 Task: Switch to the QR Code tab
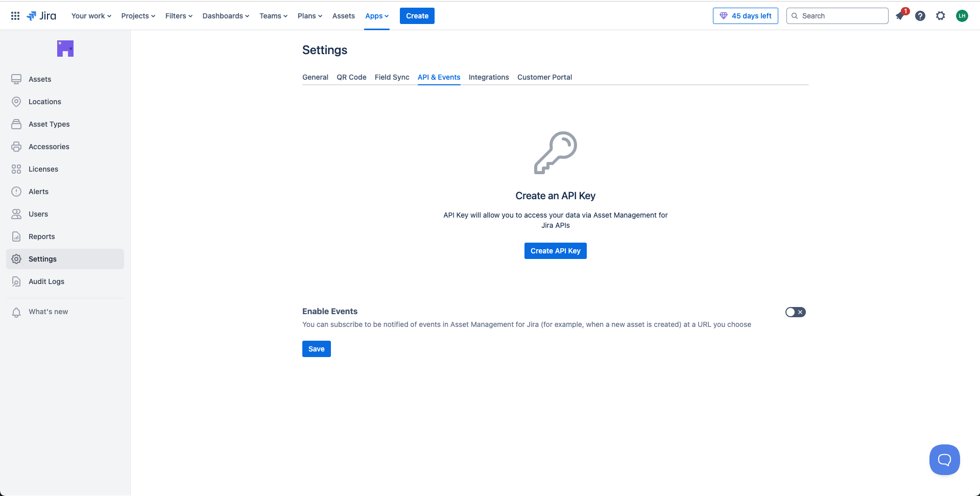351,77
